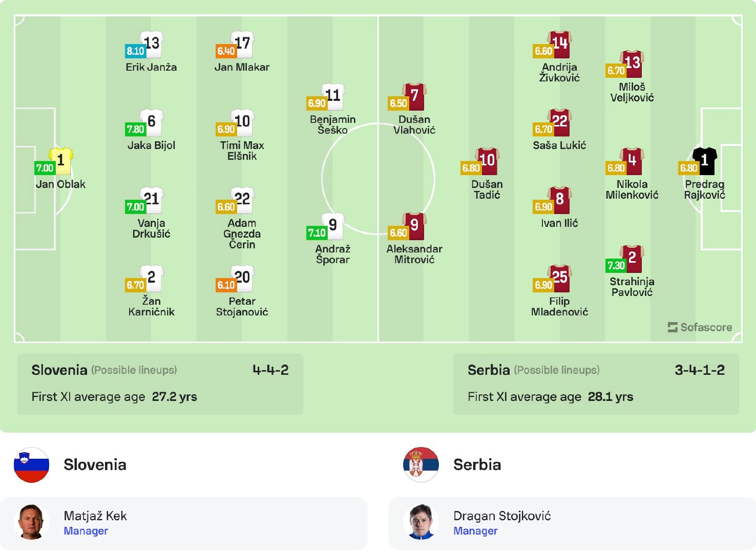Click Dušan Vlahović's number 7 shirt

414,95
